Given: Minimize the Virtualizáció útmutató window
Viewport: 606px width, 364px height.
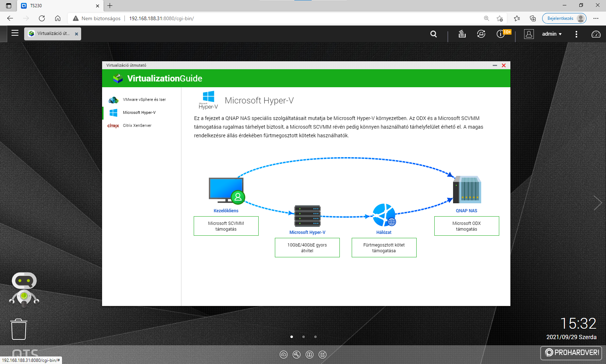Looking at the screenshot, I should (495, 65).
